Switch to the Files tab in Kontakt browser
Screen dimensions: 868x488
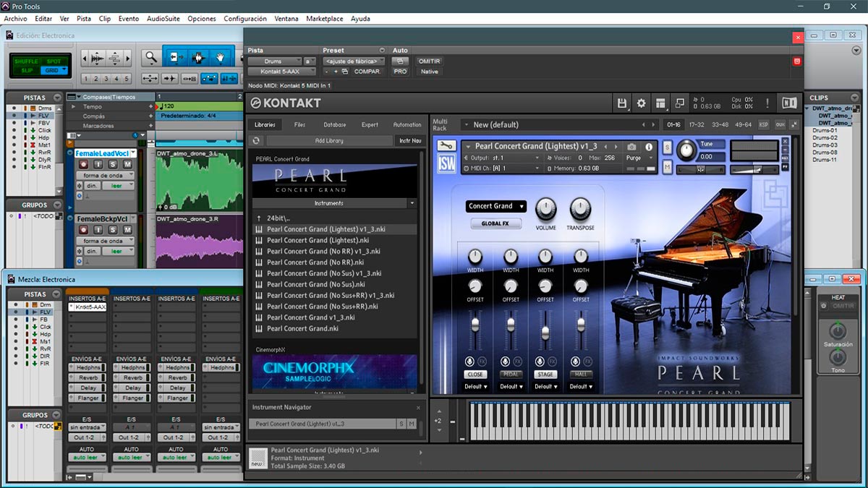[x=300, y=124]
